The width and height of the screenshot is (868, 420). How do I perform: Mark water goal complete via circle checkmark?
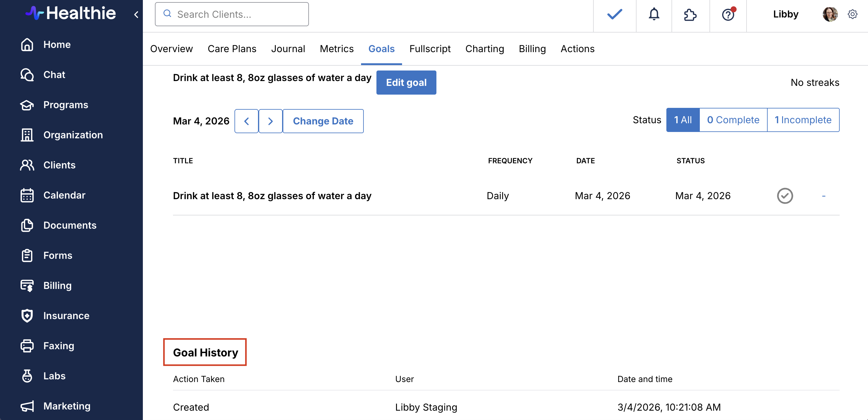coord(785,196)
